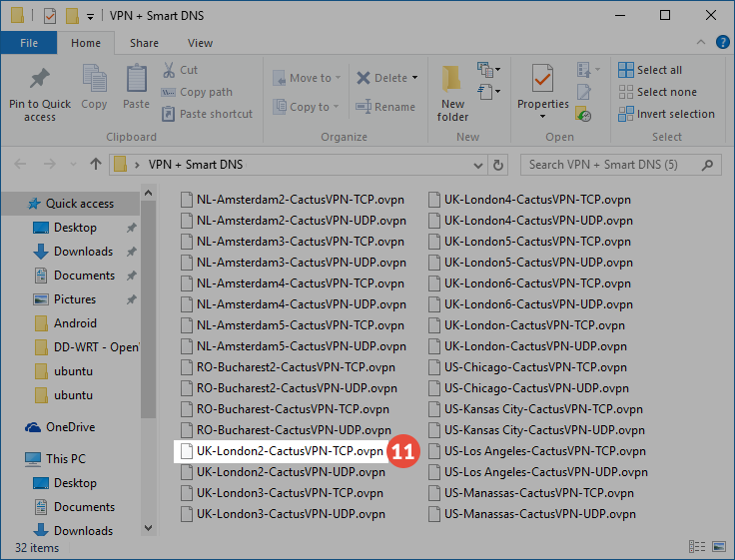
Task: Click the VPN + Smart DNS address path
Action: [x=196, y=165]
